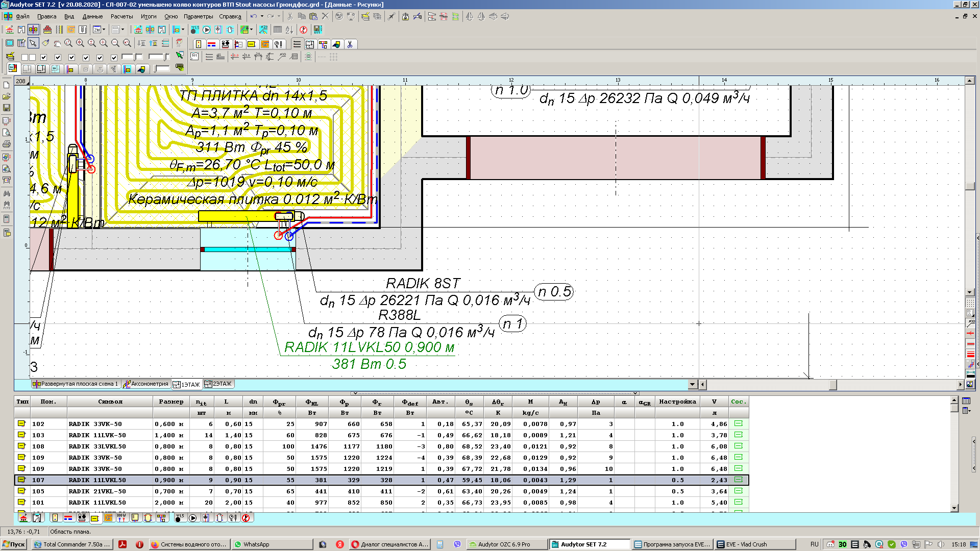Click the save RVT export icon
980x551 pixels.
317,30
